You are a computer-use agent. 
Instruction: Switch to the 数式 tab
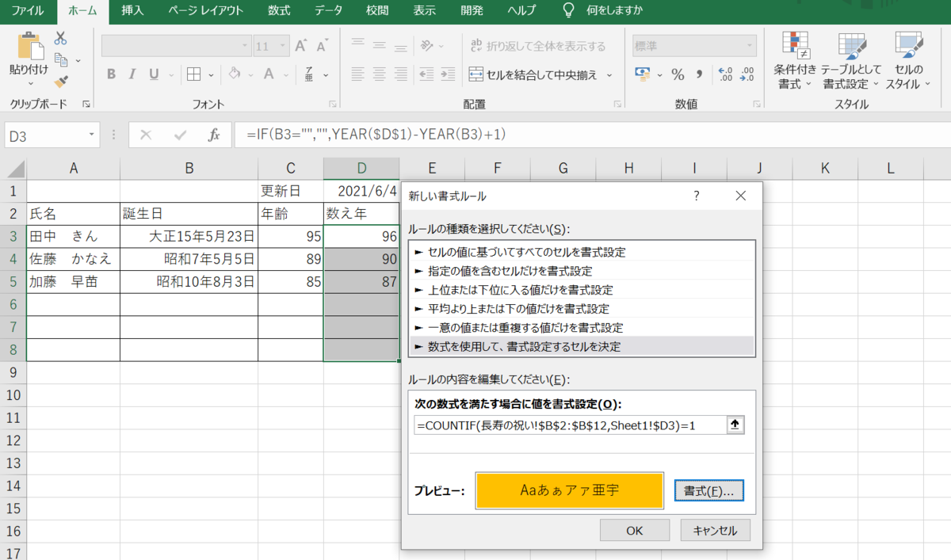(x=279, y=10)
